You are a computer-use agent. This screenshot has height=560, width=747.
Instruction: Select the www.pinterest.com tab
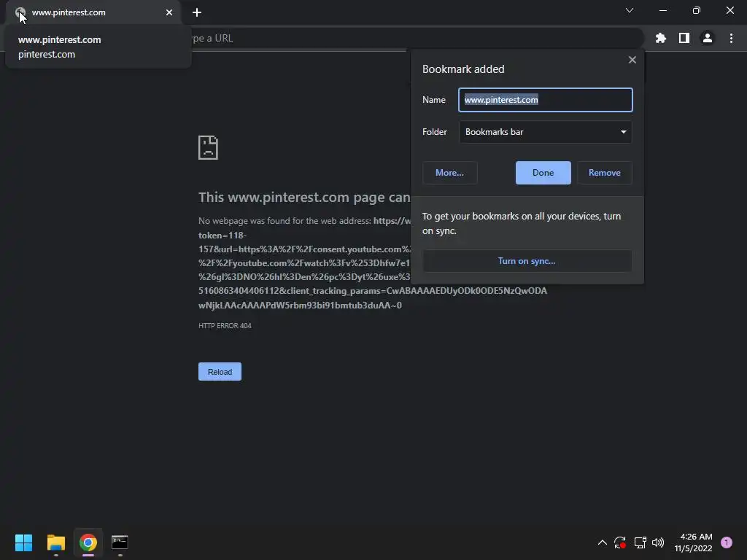[93, 12]
